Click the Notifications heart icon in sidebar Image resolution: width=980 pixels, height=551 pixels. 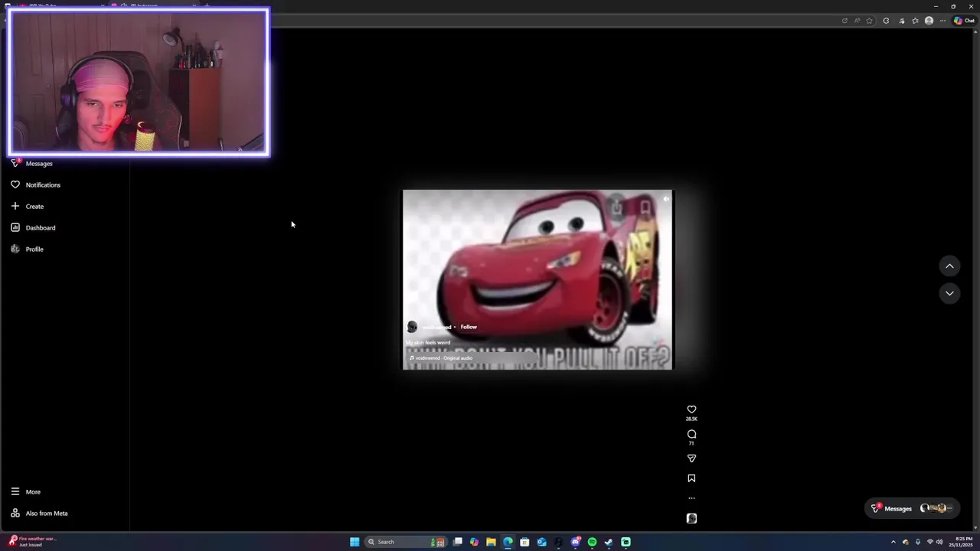click(x=15, y=184)
